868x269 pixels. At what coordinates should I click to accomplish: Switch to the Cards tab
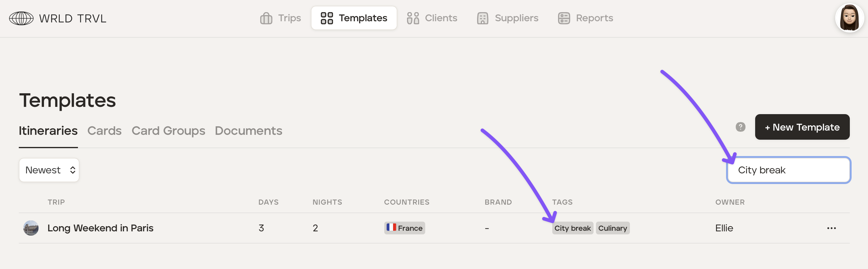tap(104, 131)
